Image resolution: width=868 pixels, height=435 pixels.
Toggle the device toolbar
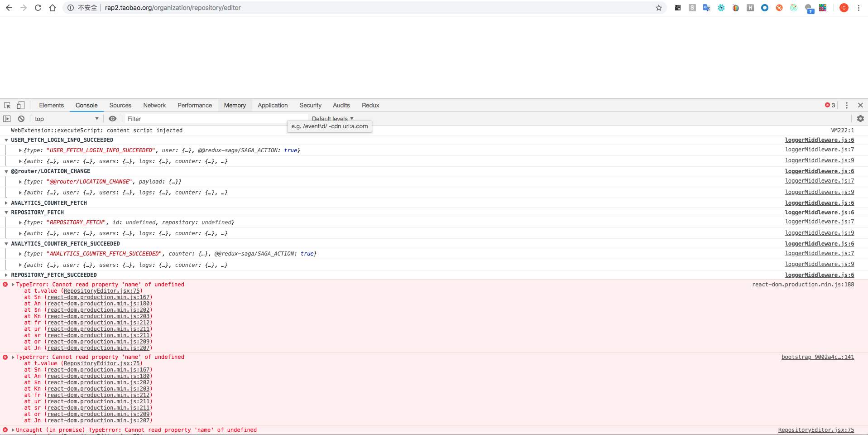(20, 105)
